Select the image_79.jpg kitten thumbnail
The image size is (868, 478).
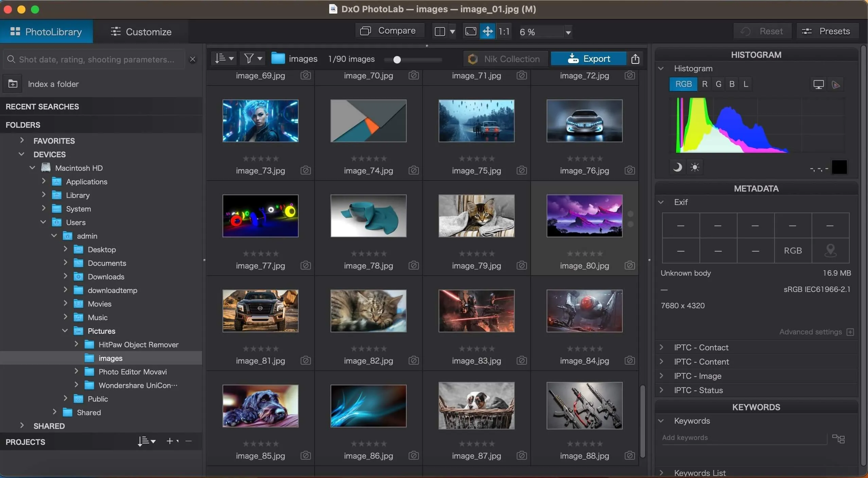[x=476, y=216]
